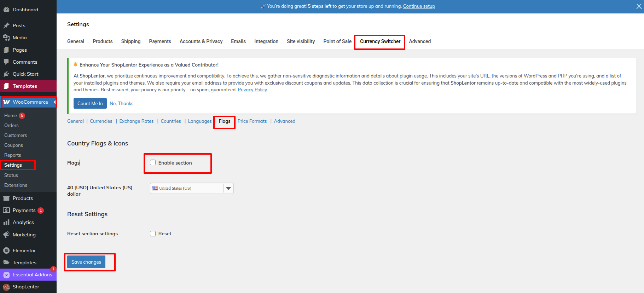Click the Payments dollar icon
The image size is (644, 293).
click(x=6, y=210)
